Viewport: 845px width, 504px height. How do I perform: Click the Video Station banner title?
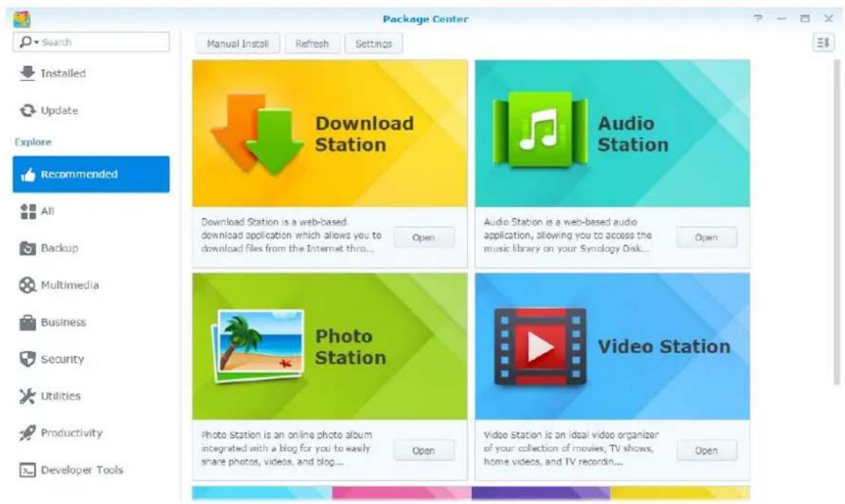[664, 346]
